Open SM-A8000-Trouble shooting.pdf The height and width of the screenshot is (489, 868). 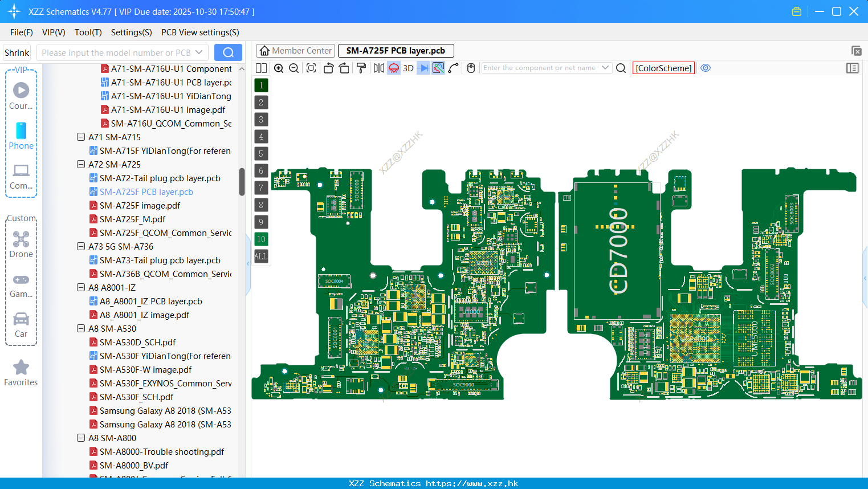pos(162,451)
